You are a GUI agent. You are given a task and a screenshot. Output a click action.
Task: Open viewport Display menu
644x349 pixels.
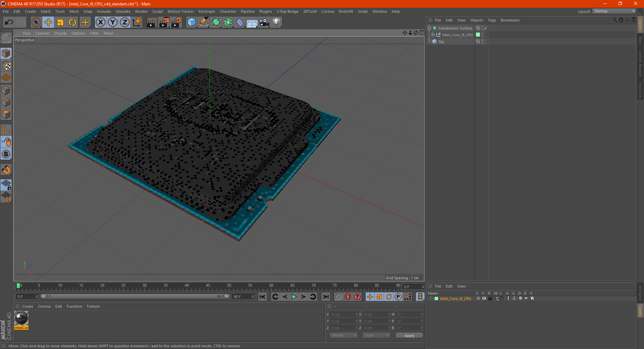pyautogui.click(x=60, y=33)
